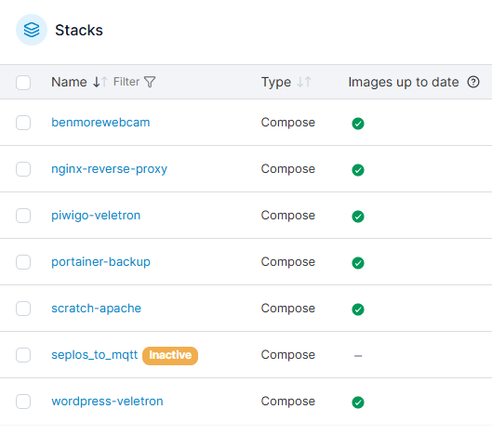This screenshot has height=448, width=492.
Task: Click the Images up to date header
Action: click(x=404, y=82)
